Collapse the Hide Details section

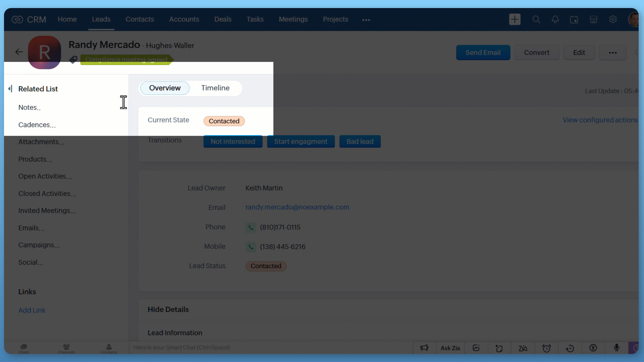[168, 309]
